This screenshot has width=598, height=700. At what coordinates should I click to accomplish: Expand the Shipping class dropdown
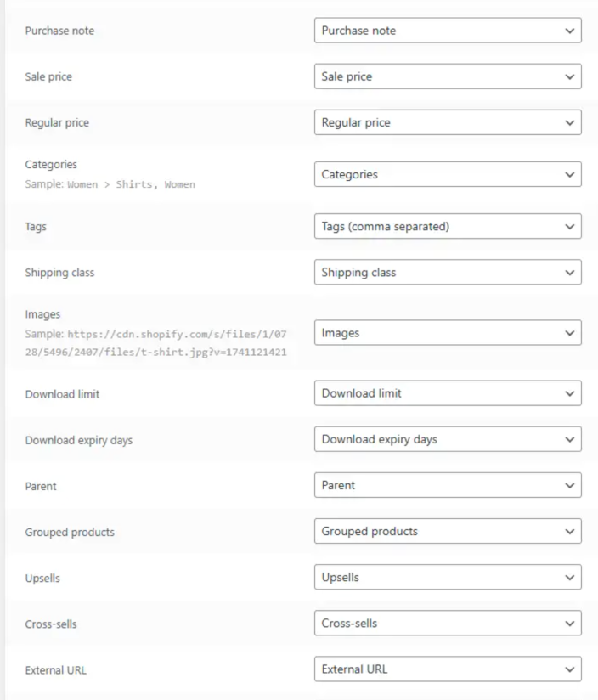pyautogui.click(x=448, y=273)
